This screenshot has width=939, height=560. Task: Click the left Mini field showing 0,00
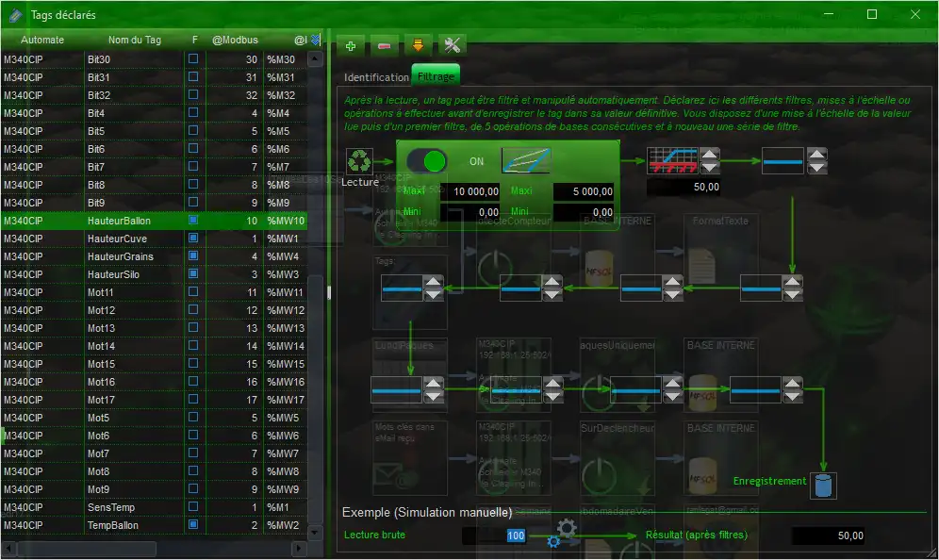[x=470, y=212]
